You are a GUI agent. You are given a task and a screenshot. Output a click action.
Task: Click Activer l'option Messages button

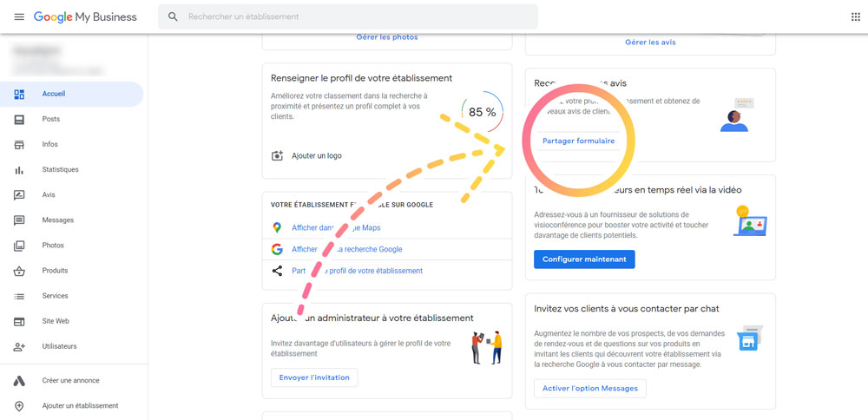(x=590, y=389)
